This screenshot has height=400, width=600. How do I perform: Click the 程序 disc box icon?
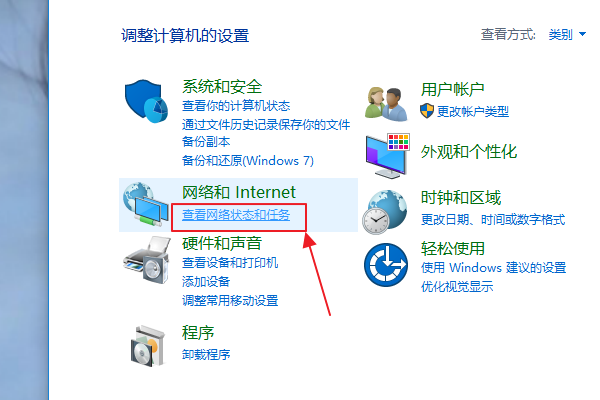pyautogui.click(x=148, y=346)
